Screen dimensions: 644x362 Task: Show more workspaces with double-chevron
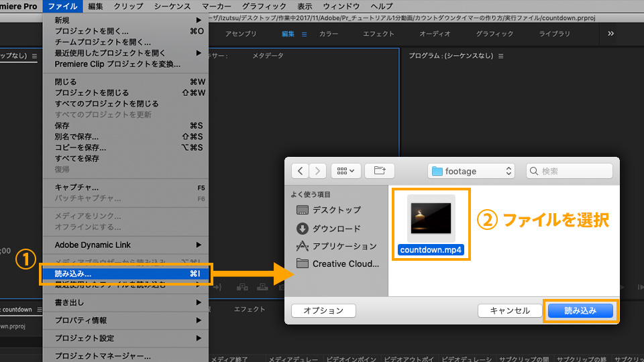[610, 34]
